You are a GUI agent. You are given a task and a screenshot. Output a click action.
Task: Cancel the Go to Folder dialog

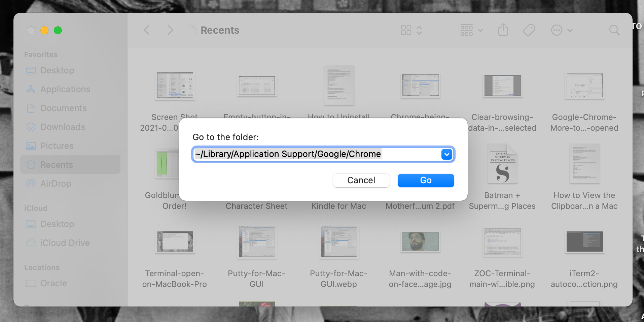[x=361, y=180]
